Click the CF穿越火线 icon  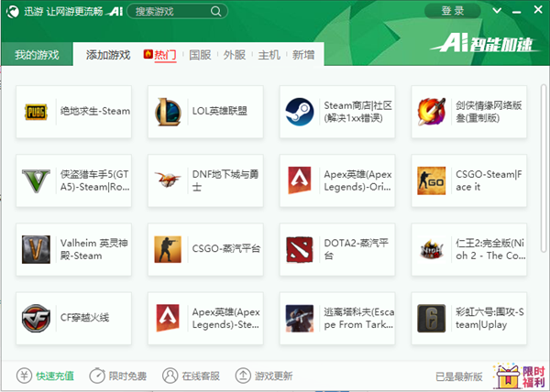coord(36,318)
